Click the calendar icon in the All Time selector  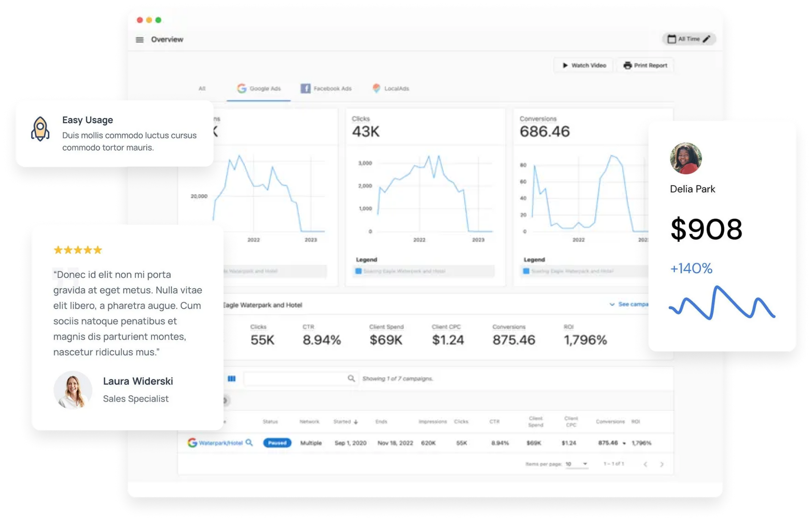(673, 38)
